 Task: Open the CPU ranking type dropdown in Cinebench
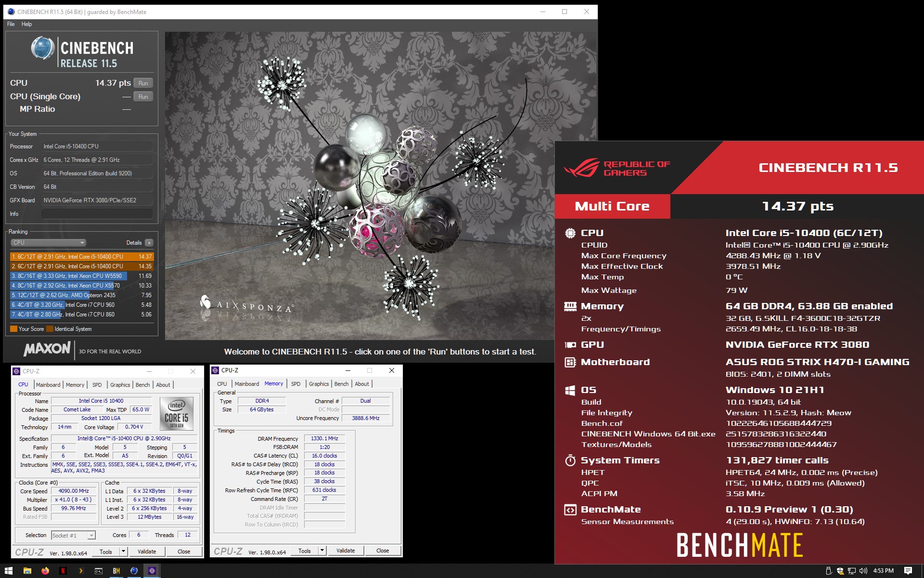click(48, 243)
